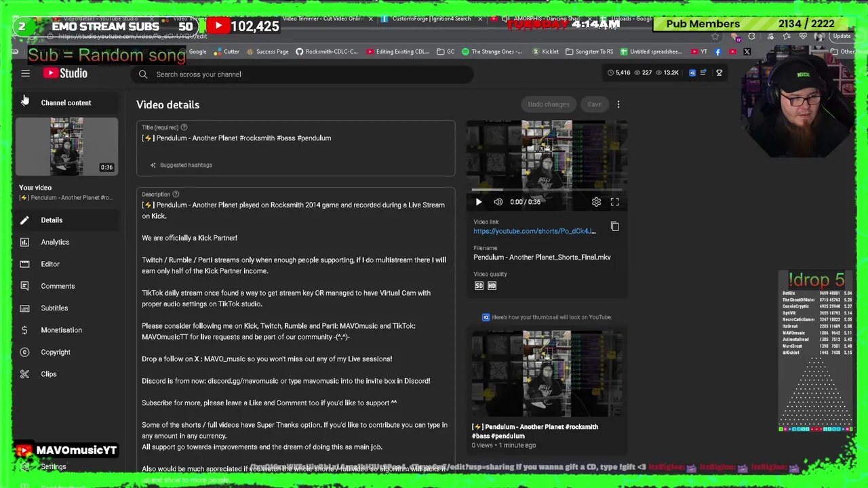Image resolution: width=868 pixels, height=488 pixels.
Task: Click the Editor film icon
Action: (x=24, y=264)
